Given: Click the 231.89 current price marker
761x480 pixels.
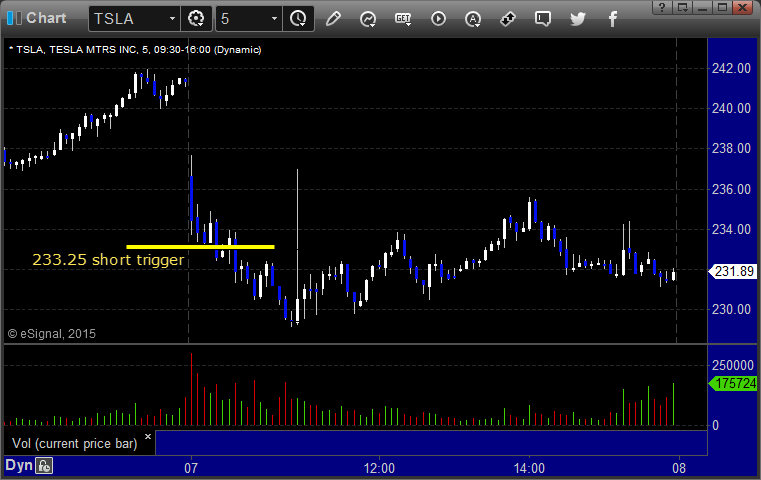Looking at the screenshot, I should click(734, 271).
